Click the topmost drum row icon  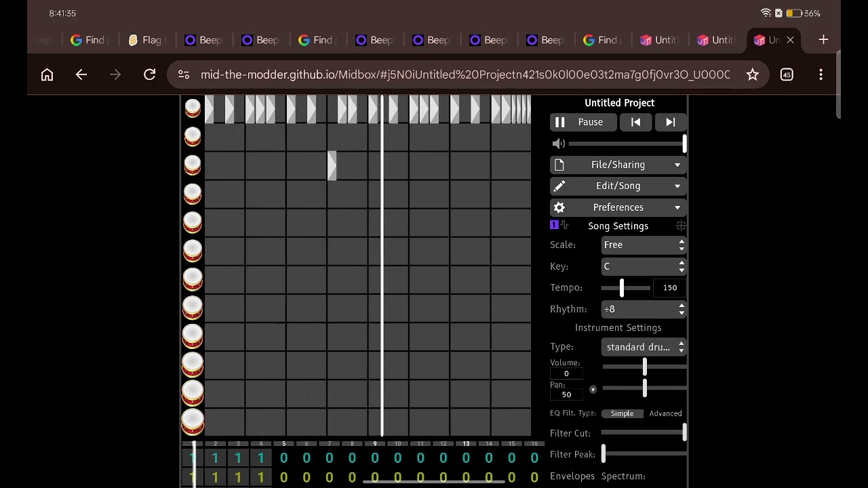click(x=193, y=108)
